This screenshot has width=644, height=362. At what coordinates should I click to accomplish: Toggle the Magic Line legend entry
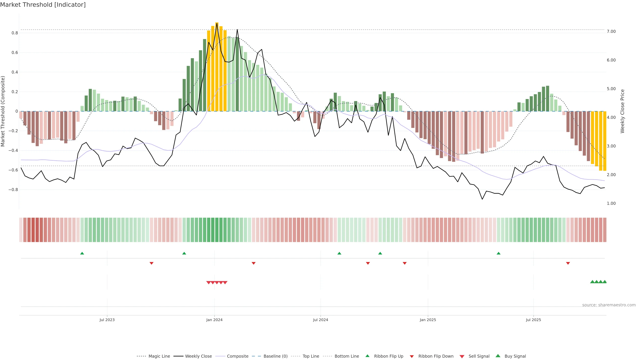pos(159,356)
